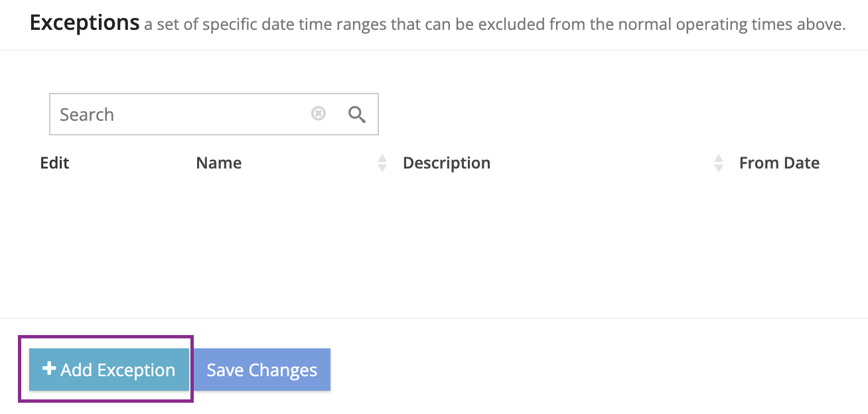This screenshot has height=414, width=868.
Task: Sort the table by the Description header
Action: pyautogui.click(x=447, y=163)
